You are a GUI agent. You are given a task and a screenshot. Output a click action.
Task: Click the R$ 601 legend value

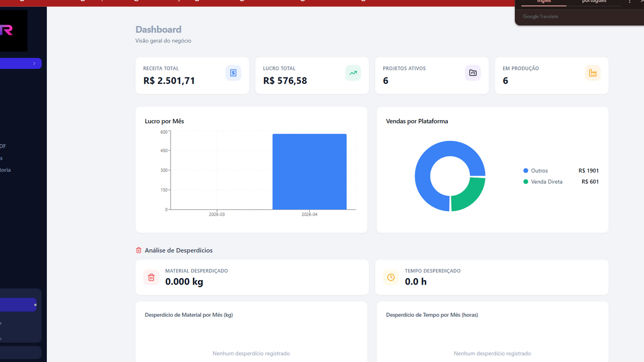[x=590, y=182]
